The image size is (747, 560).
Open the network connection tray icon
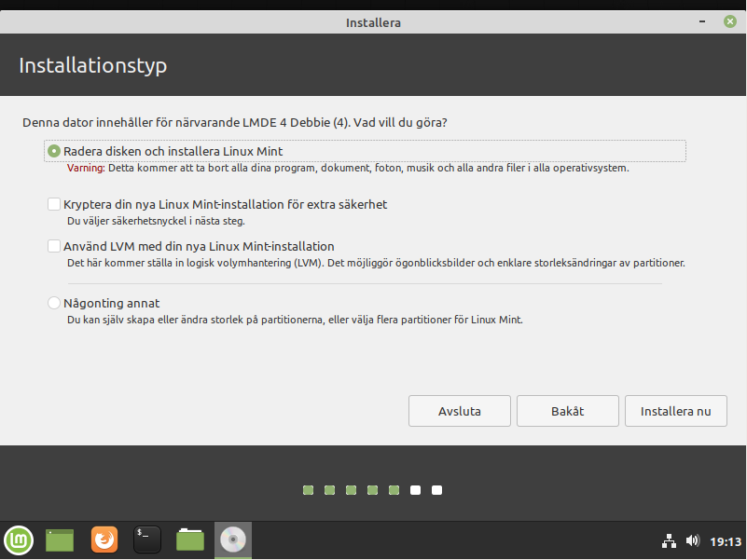click(x=669, y=540)
